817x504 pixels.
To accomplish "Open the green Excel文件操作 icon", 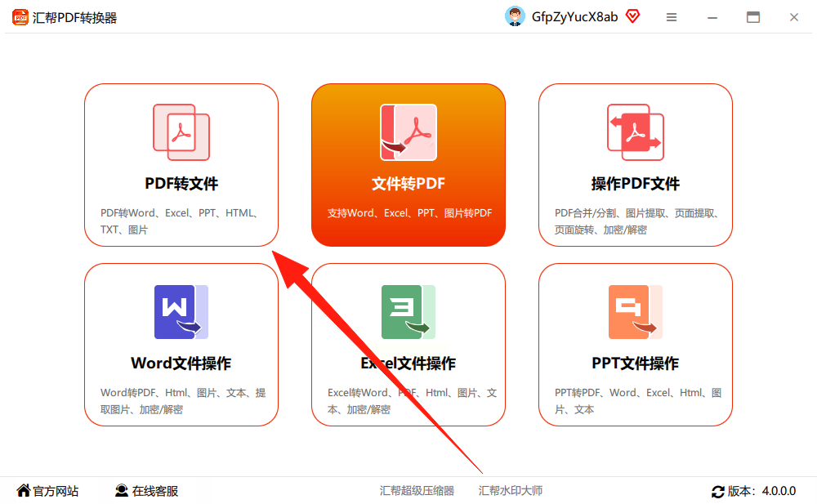I will point(408,312).
